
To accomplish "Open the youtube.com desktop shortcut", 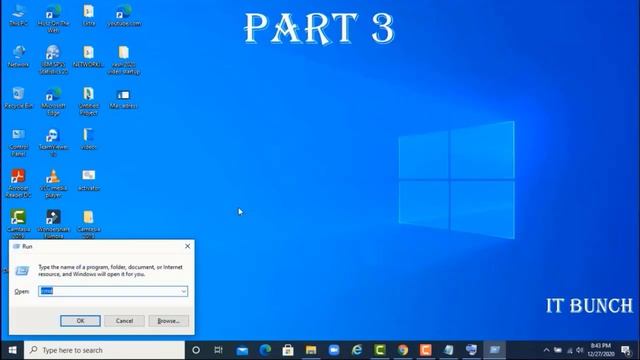I will 124,16.
